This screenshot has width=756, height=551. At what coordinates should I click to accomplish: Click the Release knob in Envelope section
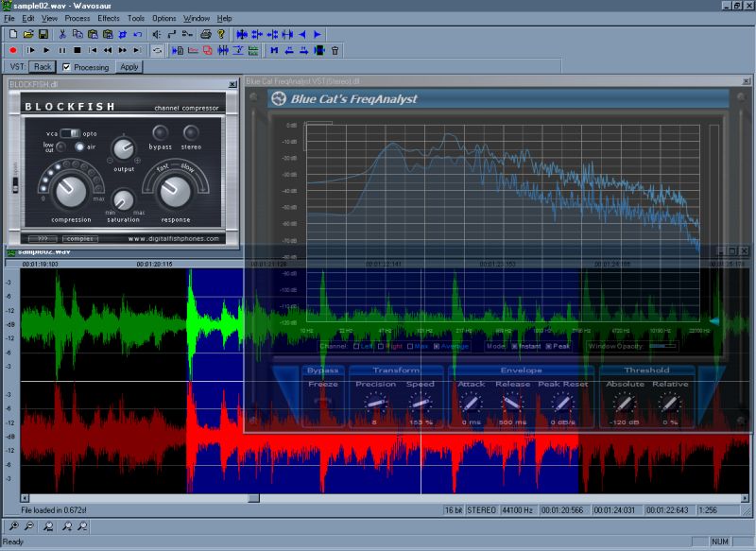512,403
